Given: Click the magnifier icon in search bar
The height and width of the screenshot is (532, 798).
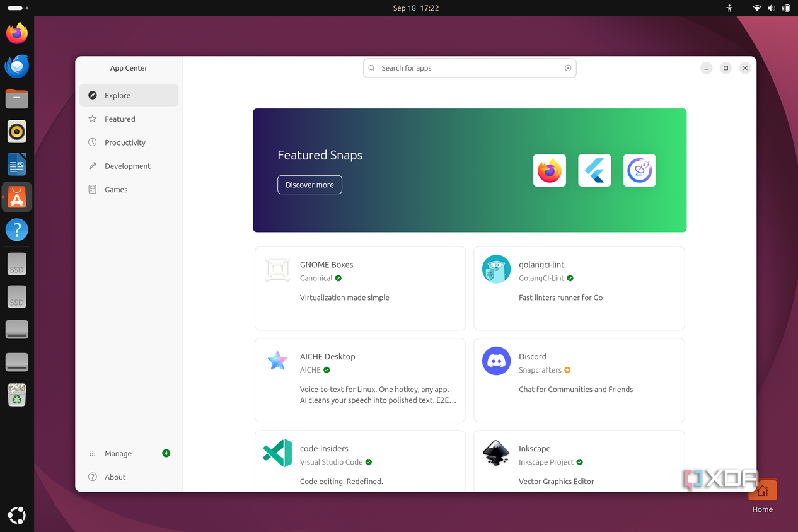Looking at the screenshot, I should [x=372, y=68].
